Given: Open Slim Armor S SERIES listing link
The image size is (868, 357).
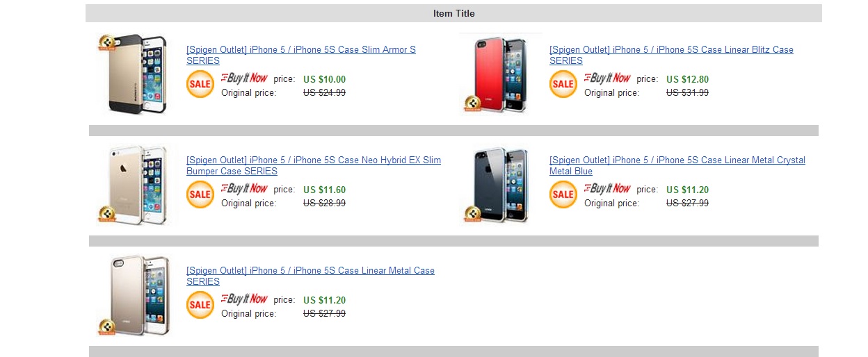Looking at the screenshot, I should [x=300, y=50].
